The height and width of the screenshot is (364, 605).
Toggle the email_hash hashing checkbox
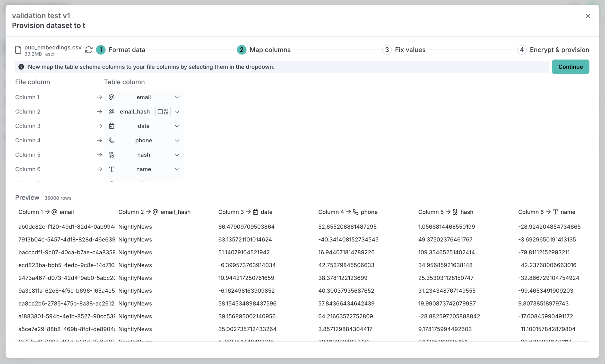(160, 112)
